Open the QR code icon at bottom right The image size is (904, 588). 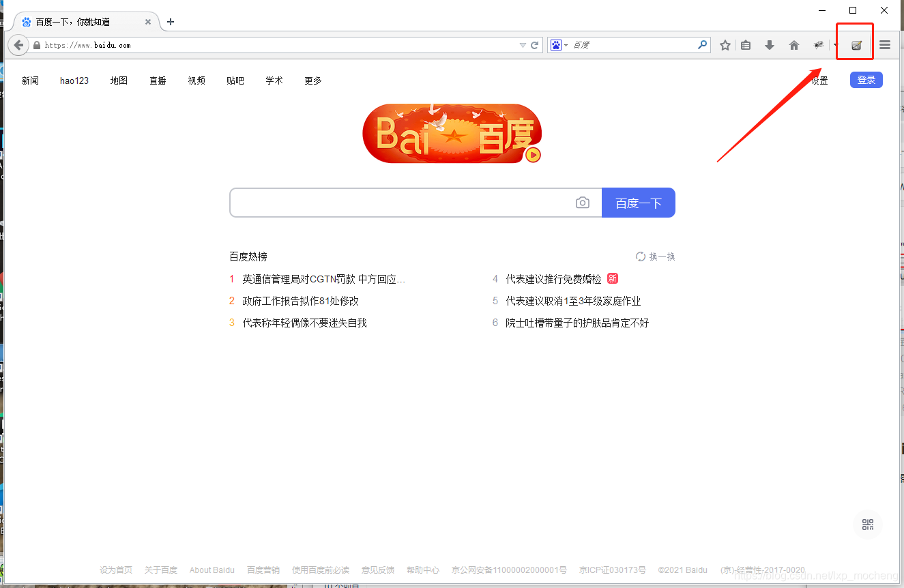pyautogui.click(x=867, y=525)
